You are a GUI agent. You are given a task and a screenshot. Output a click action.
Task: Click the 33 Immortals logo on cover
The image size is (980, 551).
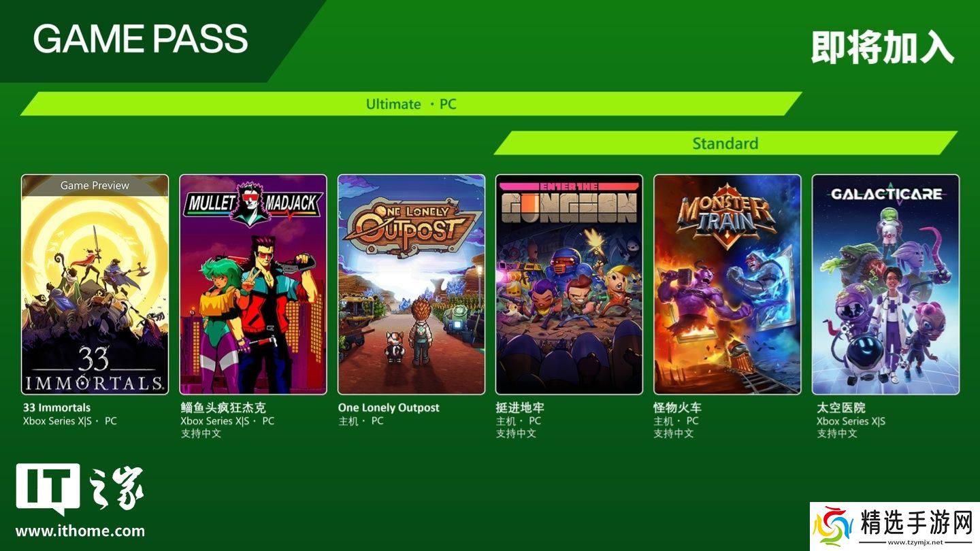95,371
